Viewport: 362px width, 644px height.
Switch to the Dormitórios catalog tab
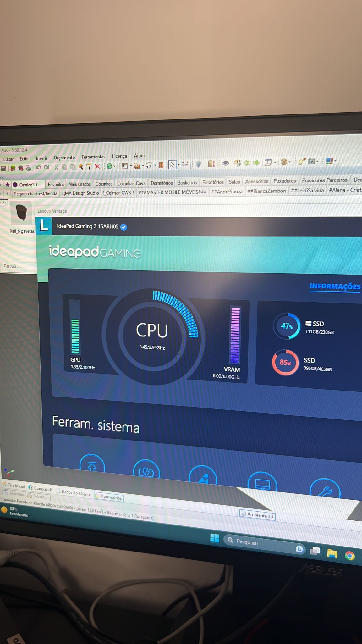162,183
